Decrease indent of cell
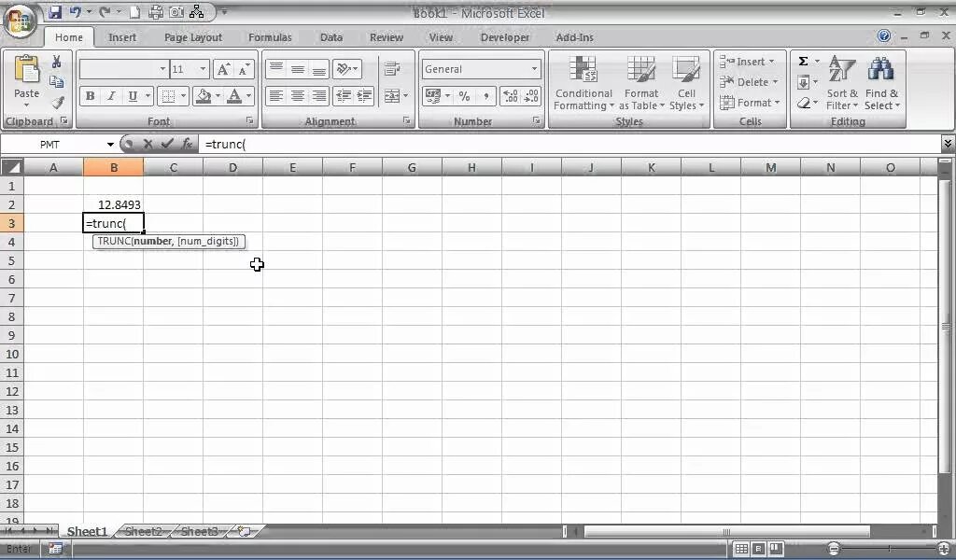Image resolution: width=956 pixels, height=560 pixels. click(x=344, y=96)
